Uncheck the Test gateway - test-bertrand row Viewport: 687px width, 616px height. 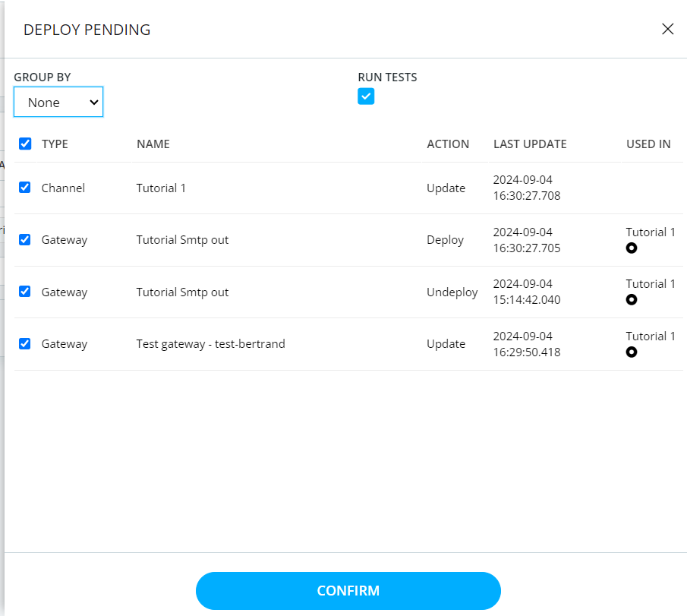pos(25,343)
